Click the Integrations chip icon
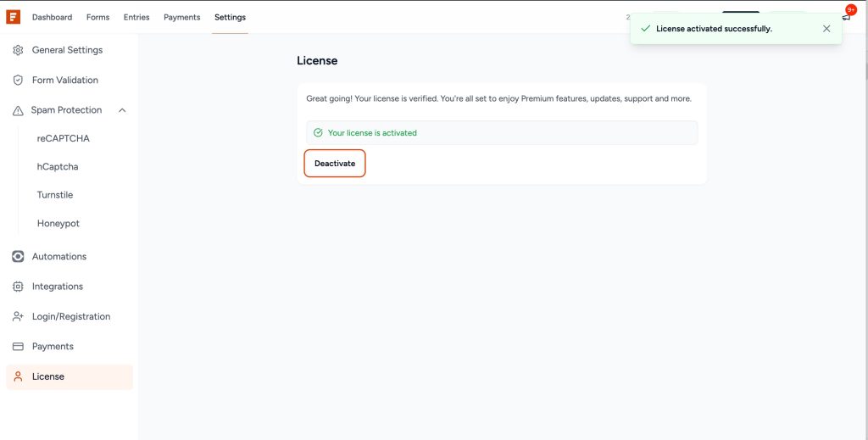The height and width of the screenshot is (440, 868). [x=18, y=287]
